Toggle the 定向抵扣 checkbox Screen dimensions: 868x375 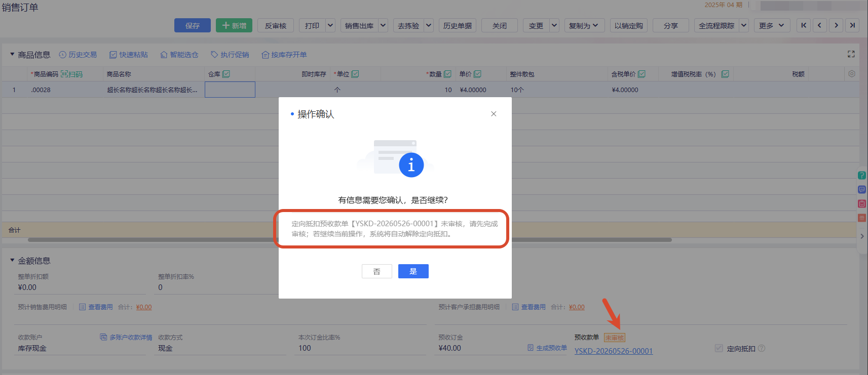719,348
